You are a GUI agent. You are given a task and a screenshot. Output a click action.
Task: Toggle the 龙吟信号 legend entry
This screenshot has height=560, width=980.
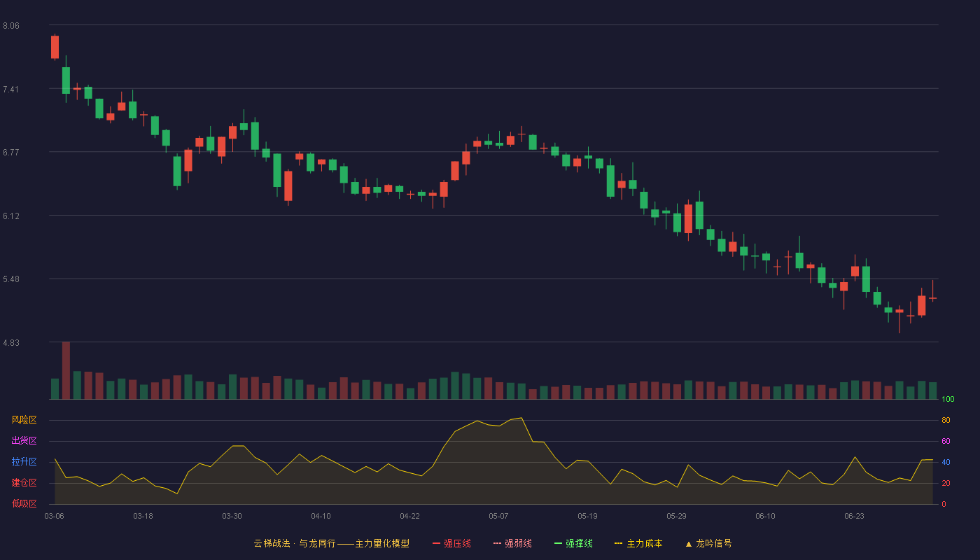[x=708, y=543]
